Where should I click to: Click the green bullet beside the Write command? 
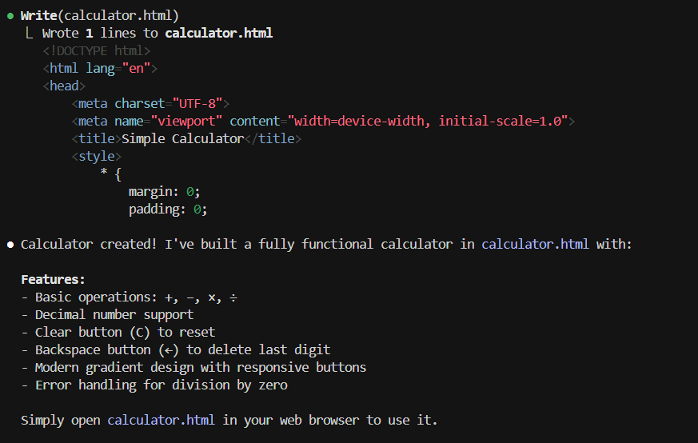pos(10,16)
